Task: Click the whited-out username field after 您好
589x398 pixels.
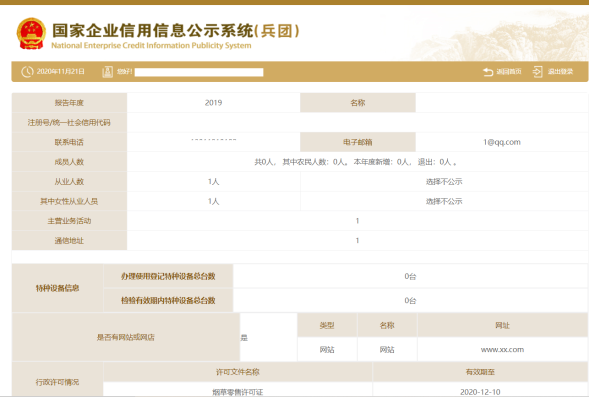Action: coord(199,72)
